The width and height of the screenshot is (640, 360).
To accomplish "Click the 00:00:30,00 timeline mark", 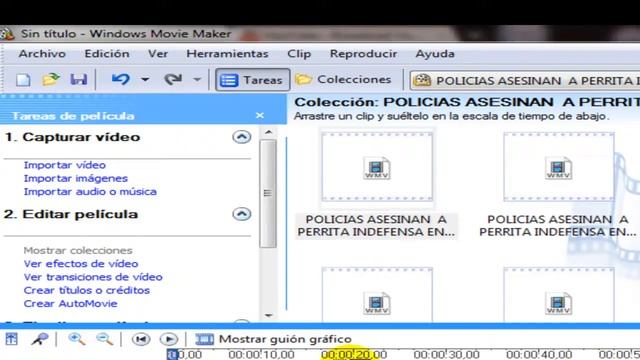I will click(447, 355).
